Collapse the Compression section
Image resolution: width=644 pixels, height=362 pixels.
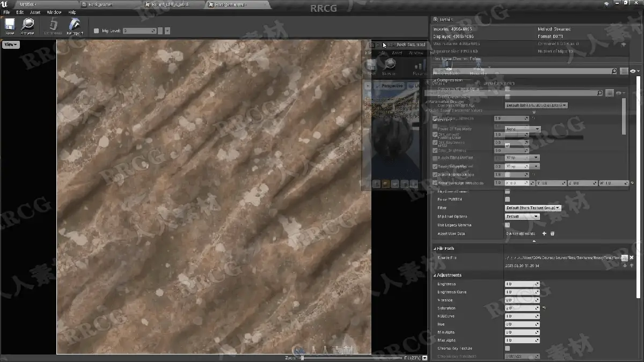point(435,80)
